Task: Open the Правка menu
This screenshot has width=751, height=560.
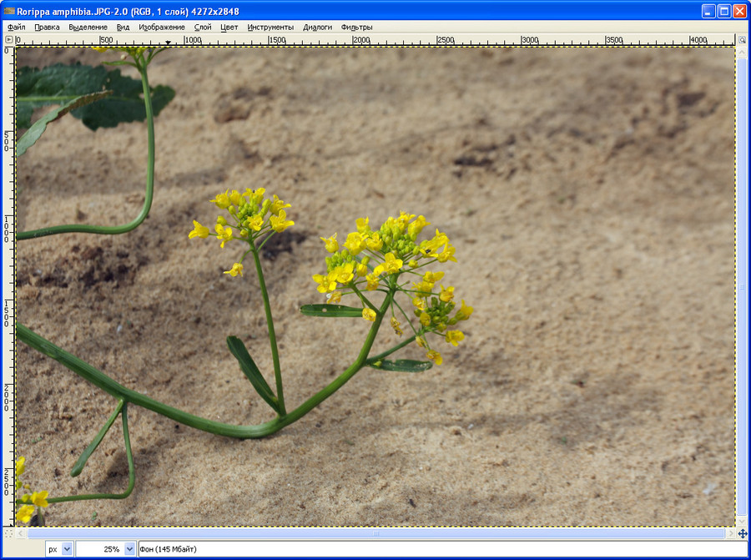Action: pos(47,28)
